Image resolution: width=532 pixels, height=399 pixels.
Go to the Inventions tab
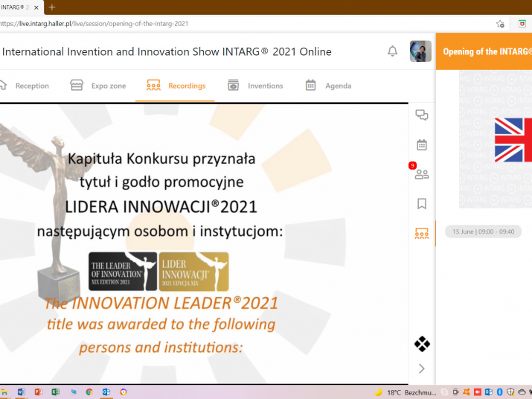[255, 86]
